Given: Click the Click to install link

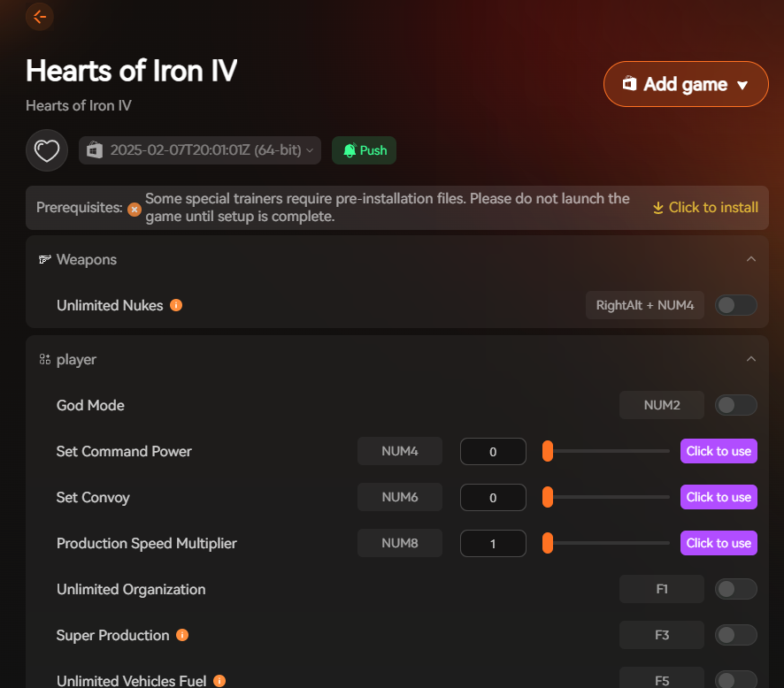Looking at the screenshot, I should (x=713, y=207).
